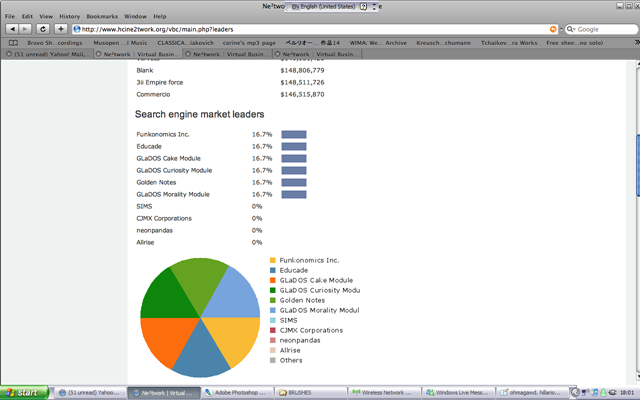Click the URL address field
Image resolution: width=640 pixels, height=400 pixels.
point(314,29)
